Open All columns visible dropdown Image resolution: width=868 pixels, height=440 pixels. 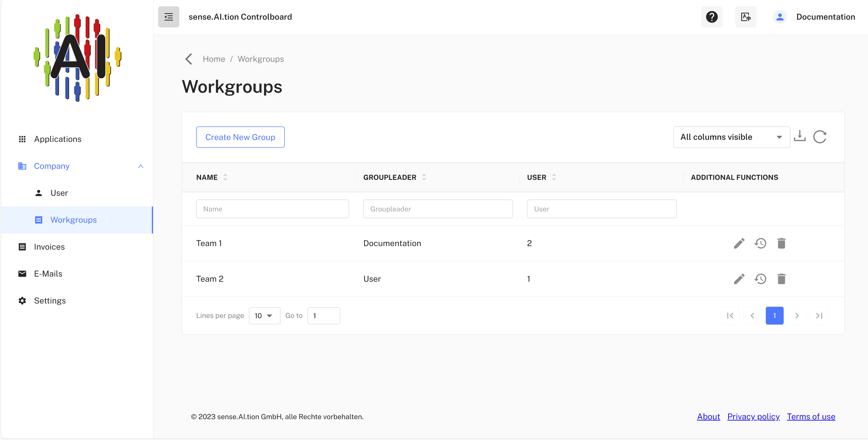tap(732, 137)
